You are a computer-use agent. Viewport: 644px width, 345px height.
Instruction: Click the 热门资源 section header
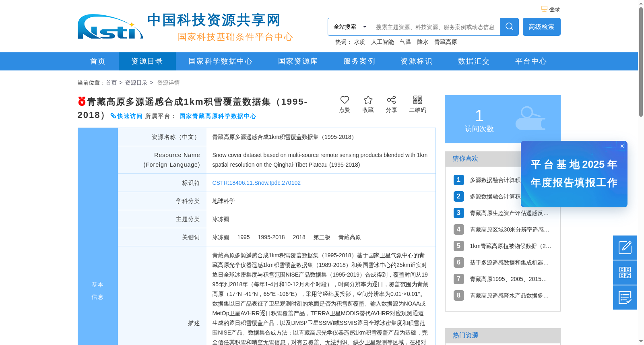(502, 335)
